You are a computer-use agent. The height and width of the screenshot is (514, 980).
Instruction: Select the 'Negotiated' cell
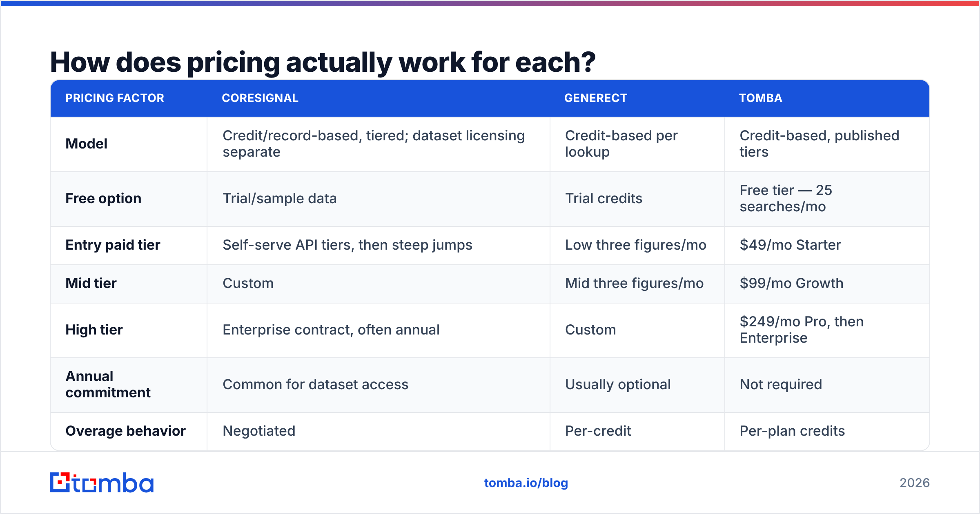259,431
